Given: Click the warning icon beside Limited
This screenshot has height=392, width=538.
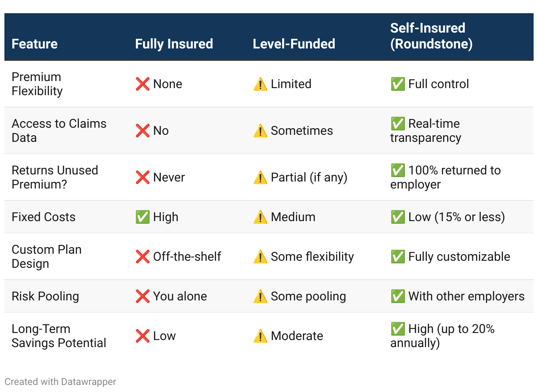Looking at the screenshot, I should 260,84.
